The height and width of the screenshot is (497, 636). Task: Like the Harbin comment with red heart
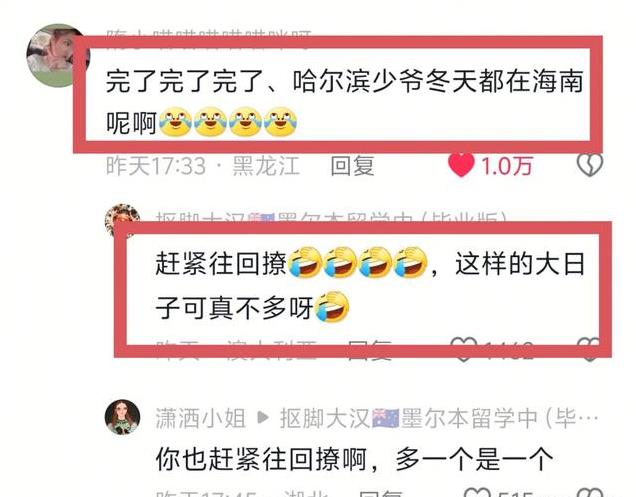(461, 165)
